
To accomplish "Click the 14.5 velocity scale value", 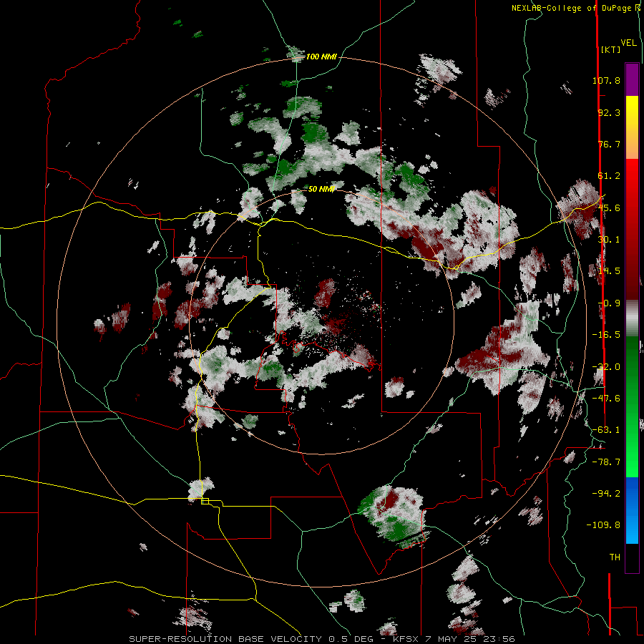I will [609, 271].
